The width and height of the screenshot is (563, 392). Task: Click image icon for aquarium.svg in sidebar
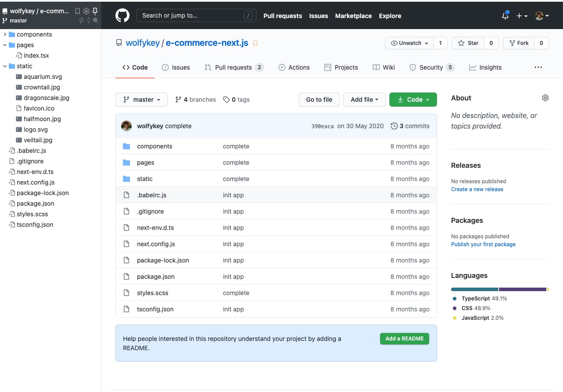coord(19,77)
